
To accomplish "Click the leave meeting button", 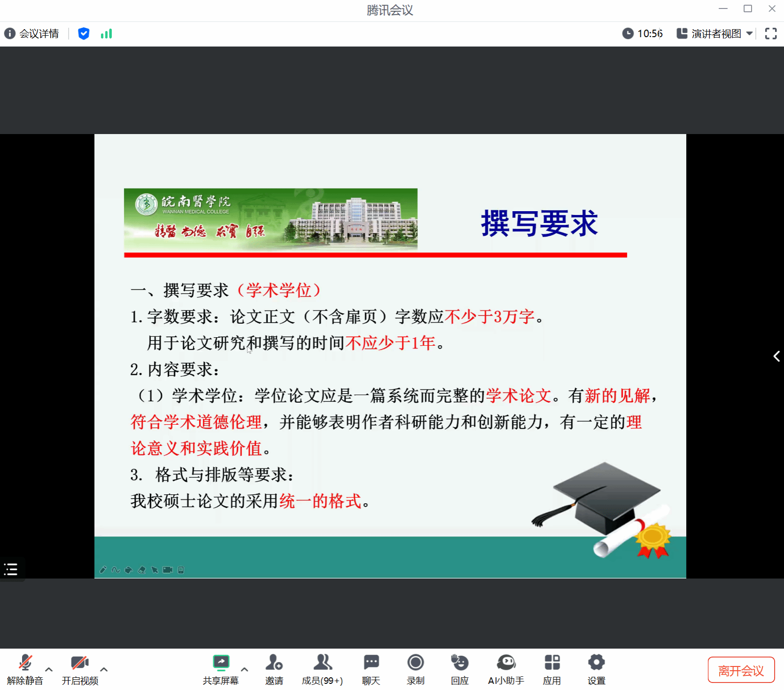I will [x=741, y=670].
